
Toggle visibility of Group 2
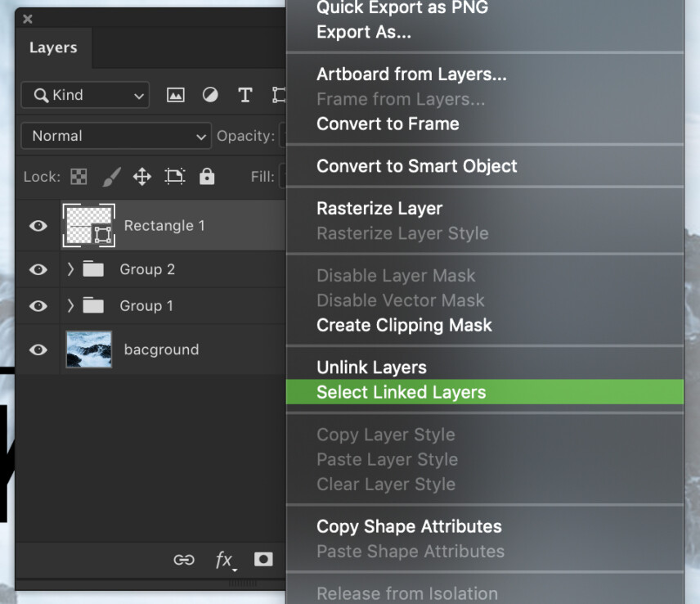pos(38,269)
